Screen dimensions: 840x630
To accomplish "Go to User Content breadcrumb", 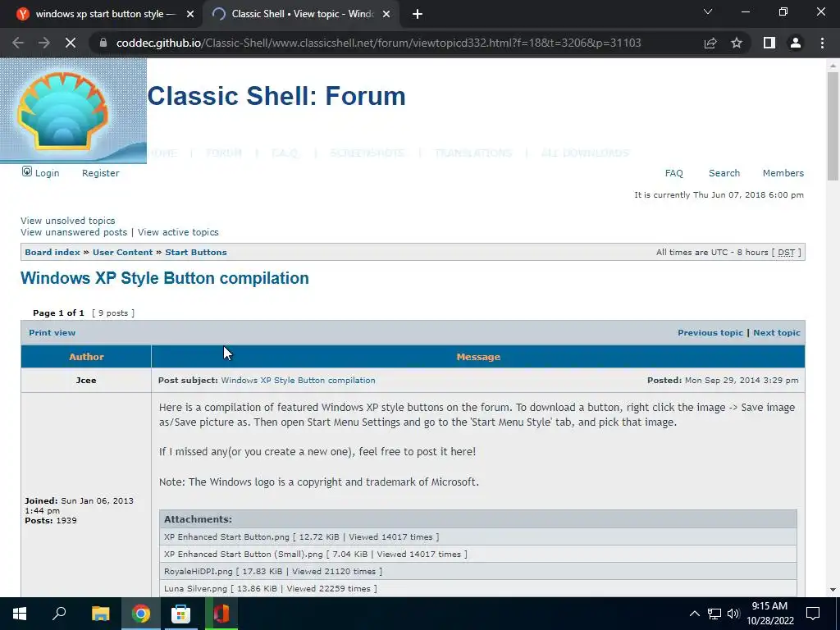I will 123,253.
